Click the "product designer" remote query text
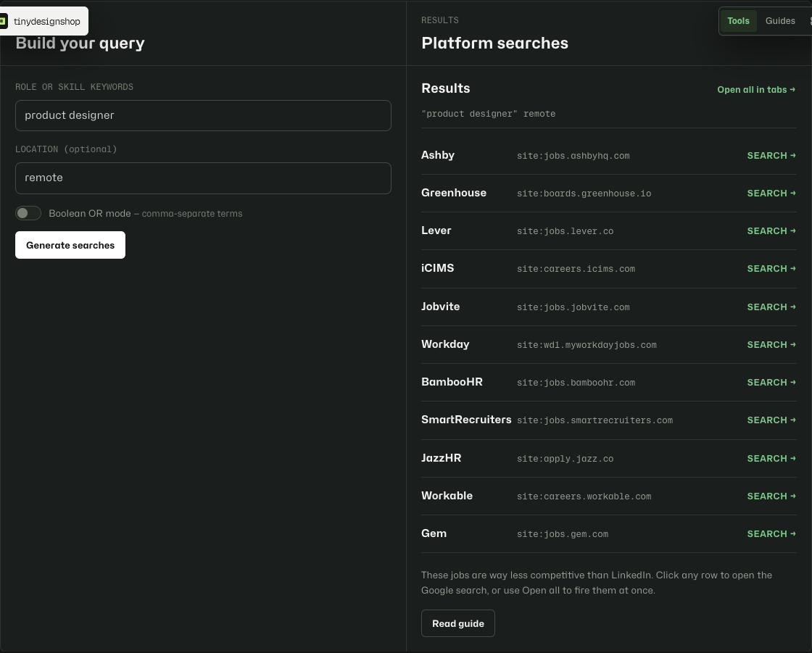 pos(489,114)
